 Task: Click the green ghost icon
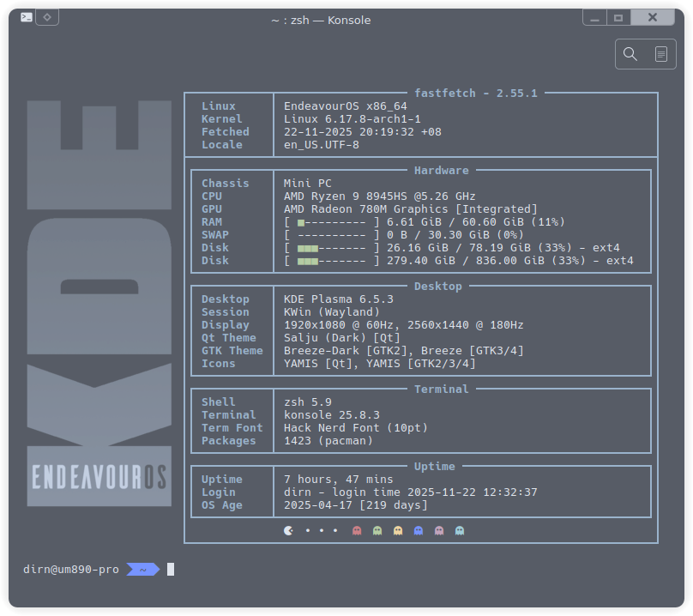tap(377, 530)
